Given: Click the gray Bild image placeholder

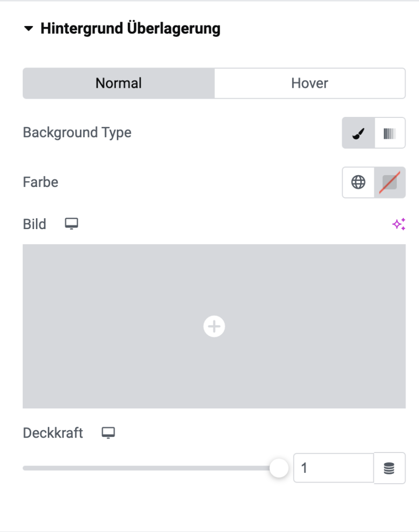Looking at the screenshot, I should (x=214, y=326).
